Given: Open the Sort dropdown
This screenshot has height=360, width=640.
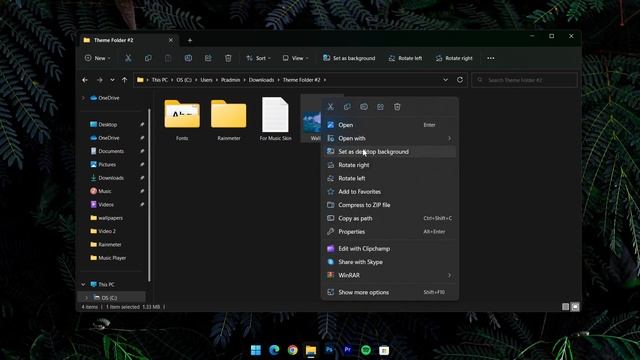Looking at the screenshot, I should click(258, 58).
